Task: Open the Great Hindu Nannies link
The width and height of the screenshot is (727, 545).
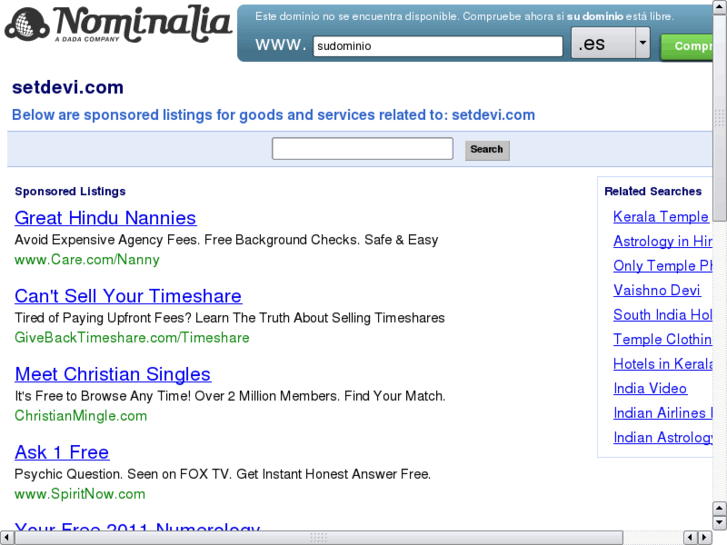Action: pos(106,218)
